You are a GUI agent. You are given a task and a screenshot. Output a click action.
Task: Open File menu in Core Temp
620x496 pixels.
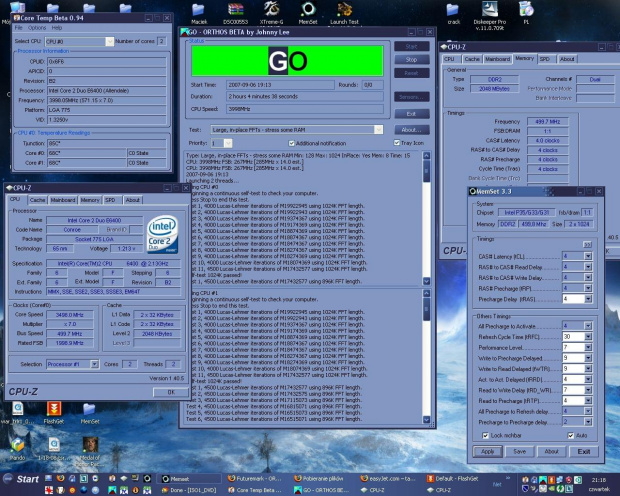(19, 28)
